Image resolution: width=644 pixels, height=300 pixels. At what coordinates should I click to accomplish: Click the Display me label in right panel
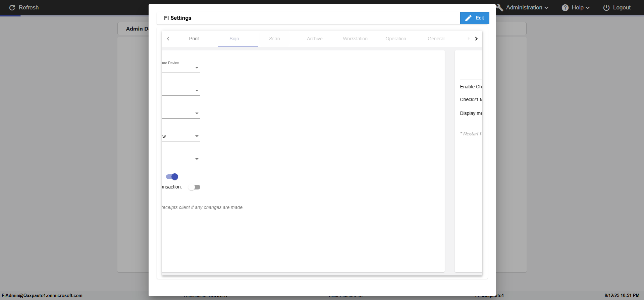(471, 113)
